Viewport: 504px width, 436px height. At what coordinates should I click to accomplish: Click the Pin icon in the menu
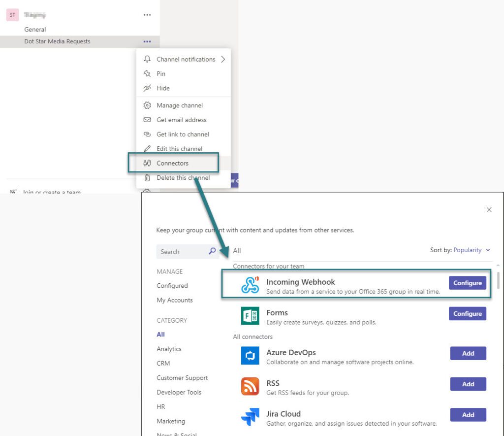coord(147,74)
